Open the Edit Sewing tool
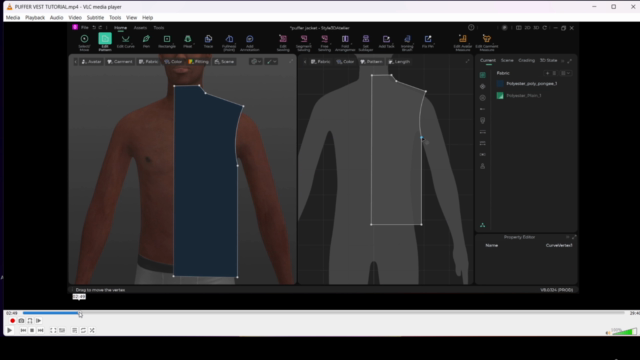The image size is (640, 360). click(x=283, y=42)
